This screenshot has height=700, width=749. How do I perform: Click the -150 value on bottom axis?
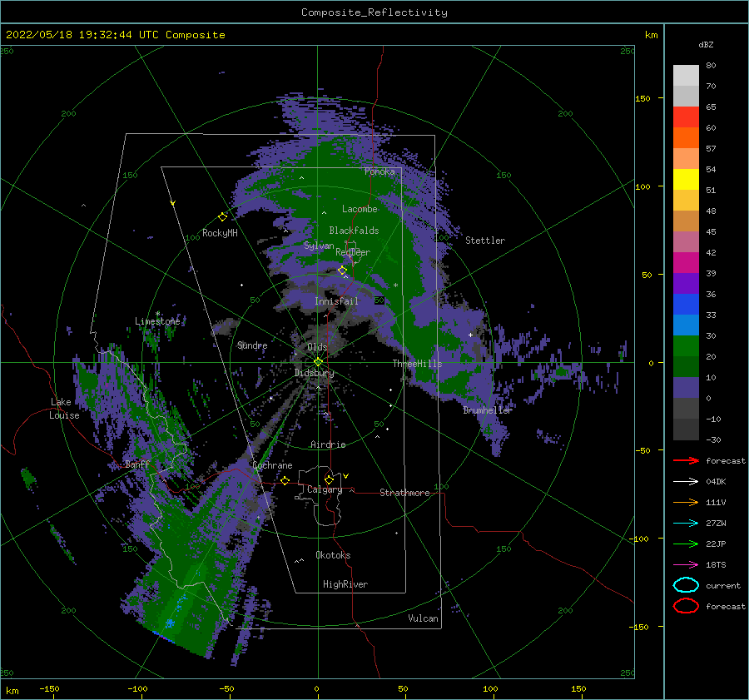pos(49,688)
